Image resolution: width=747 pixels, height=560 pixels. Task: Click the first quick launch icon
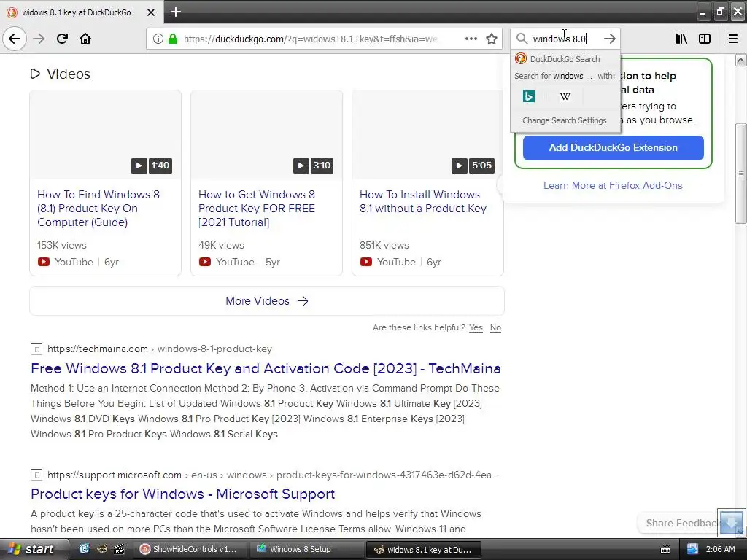tap(85, 549)
